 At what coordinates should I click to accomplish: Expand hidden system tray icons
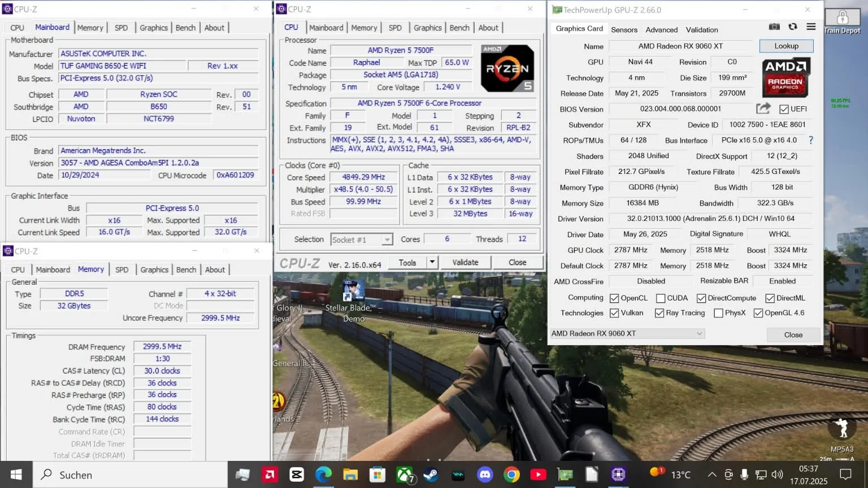[712, 474]
